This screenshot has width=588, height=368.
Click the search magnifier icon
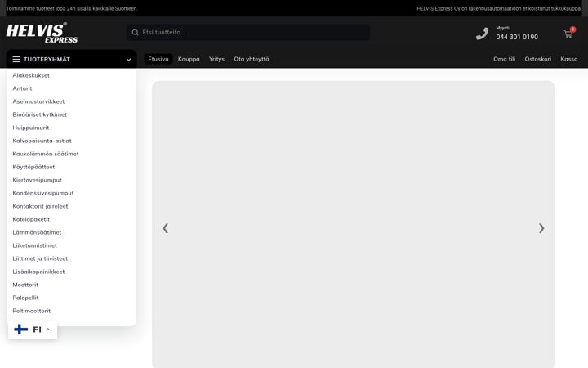pos(135,32)
